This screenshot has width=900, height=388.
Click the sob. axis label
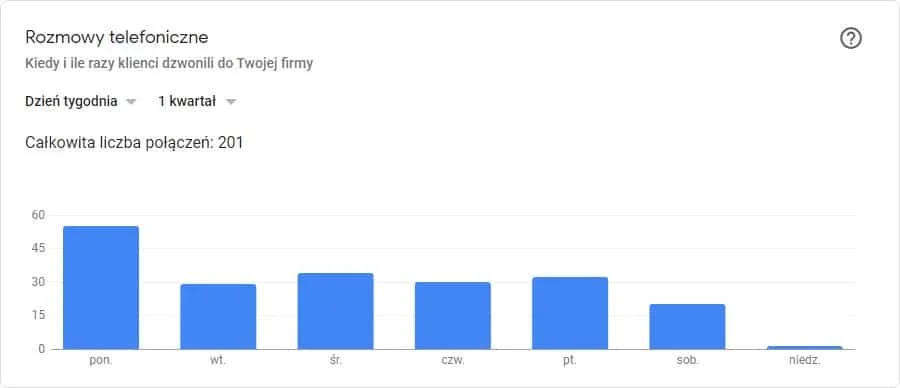[x=687, y=362]
